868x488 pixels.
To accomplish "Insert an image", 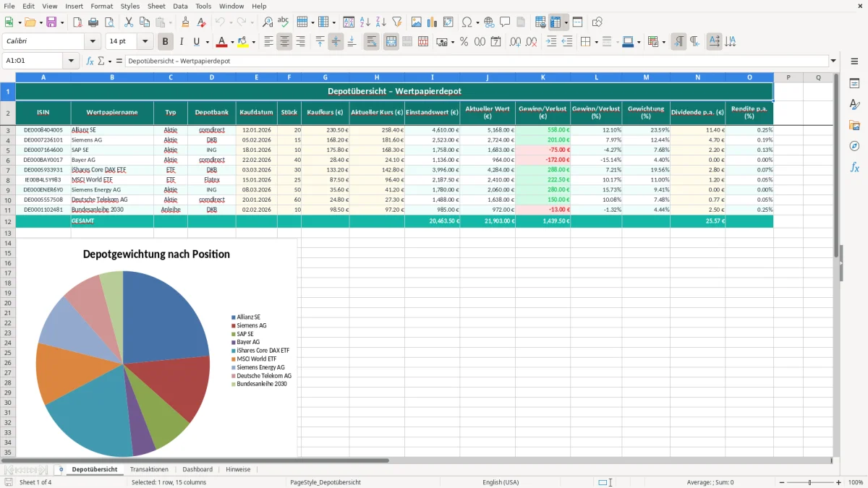I will [x=417, y=22].
